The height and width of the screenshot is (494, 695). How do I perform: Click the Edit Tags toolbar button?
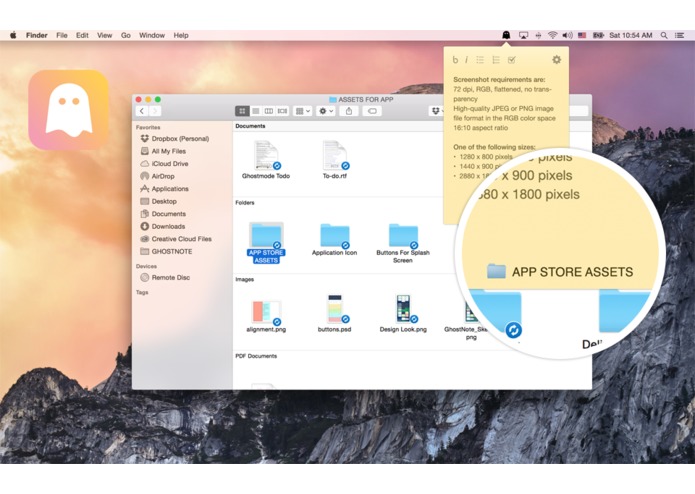(372, 111)
